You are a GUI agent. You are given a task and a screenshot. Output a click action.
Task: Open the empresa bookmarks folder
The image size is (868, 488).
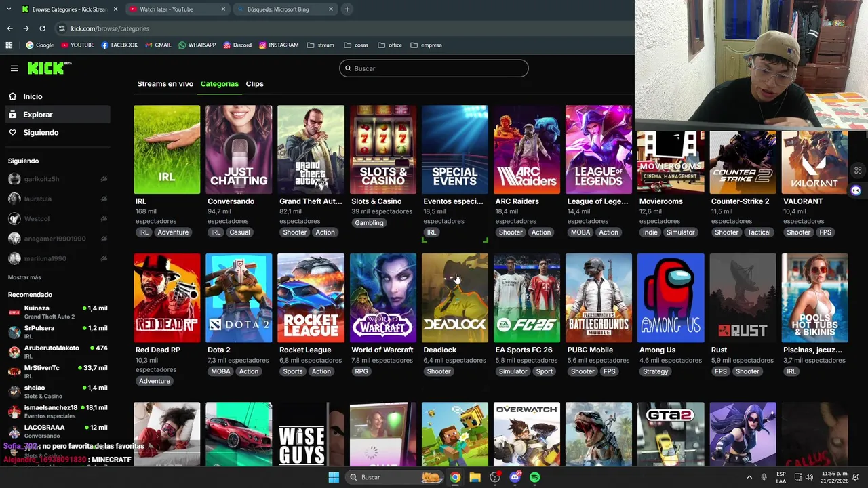[426, 45]
